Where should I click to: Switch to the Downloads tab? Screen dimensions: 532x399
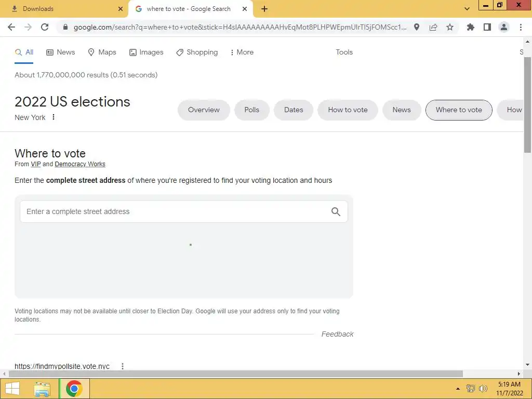tap(64, 9)
